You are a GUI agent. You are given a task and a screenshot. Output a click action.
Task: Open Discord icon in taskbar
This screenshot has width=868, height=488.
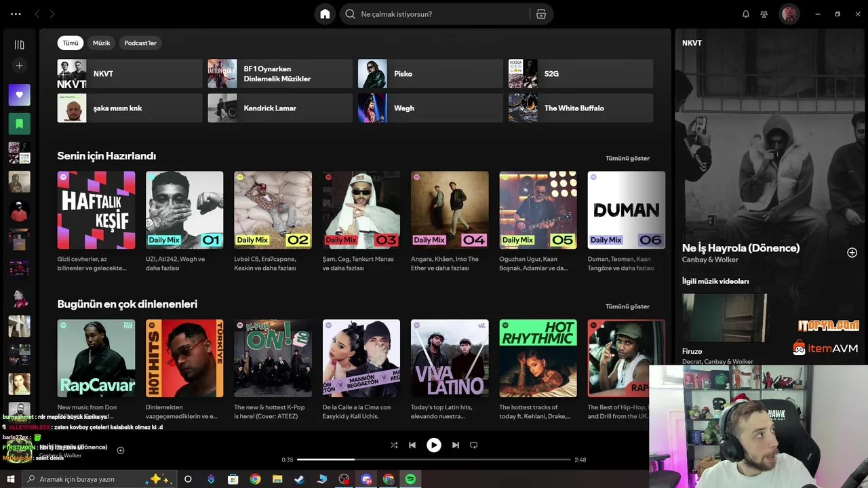[x=366, y=479]
